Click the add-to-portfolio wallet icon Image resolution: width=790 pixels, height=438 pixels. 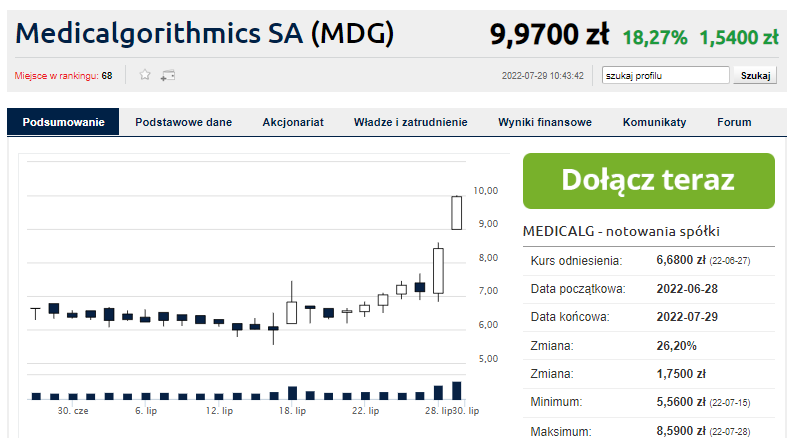[x=168, y=76]
